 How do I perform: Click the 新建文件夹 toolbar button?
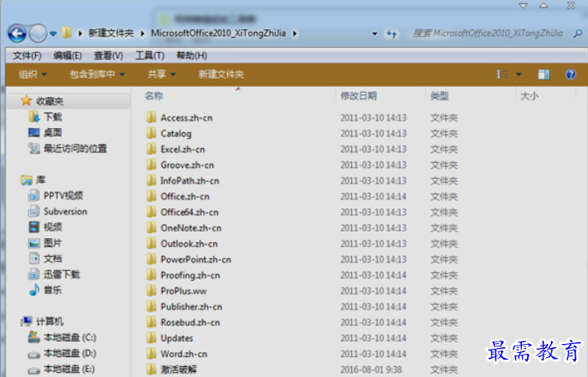[221, 74]
